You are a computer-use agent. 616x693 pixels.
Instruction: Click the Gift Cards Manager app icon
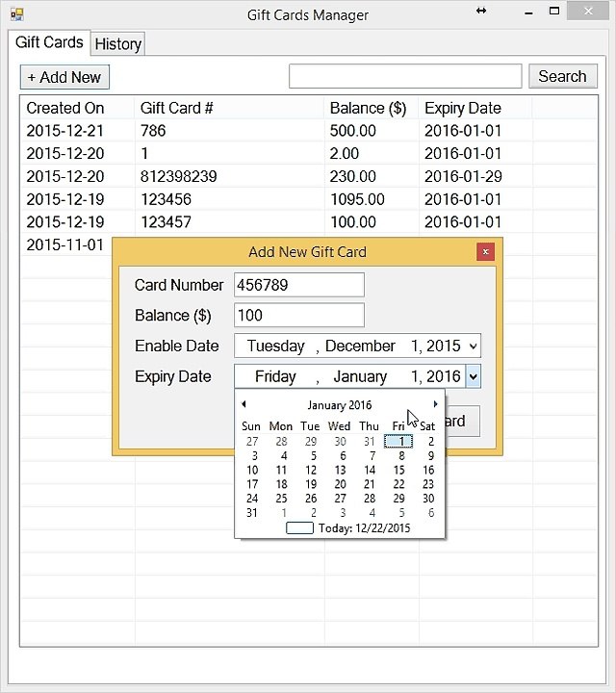[16, 14]
